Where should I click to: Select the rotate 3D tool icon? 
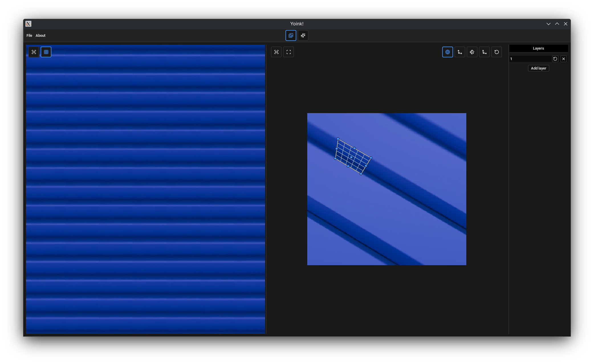pos(472,52)
